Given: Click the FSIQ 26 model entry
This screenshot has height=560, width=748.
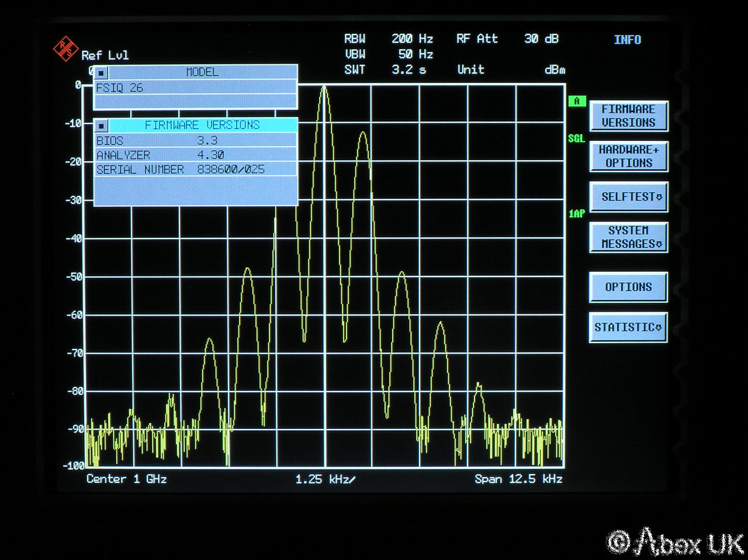Looking at the screenshot, I should pos(195,88).
